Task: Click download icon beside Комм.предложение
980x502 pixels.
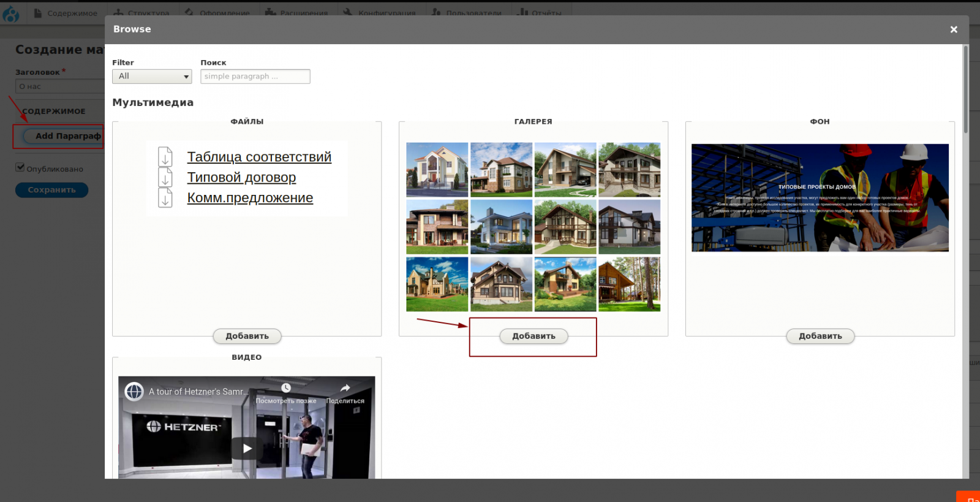Action: [x=165, y=197]
